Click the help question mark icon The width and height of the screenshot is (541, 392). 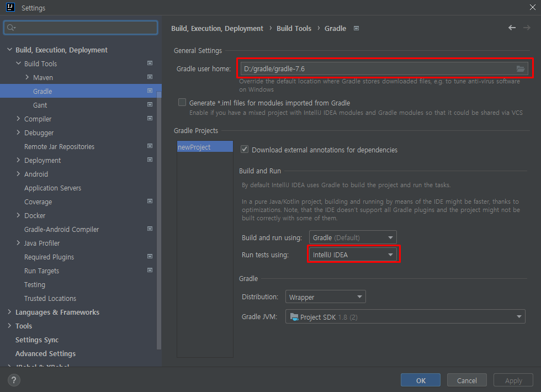(x=14, y=380)
